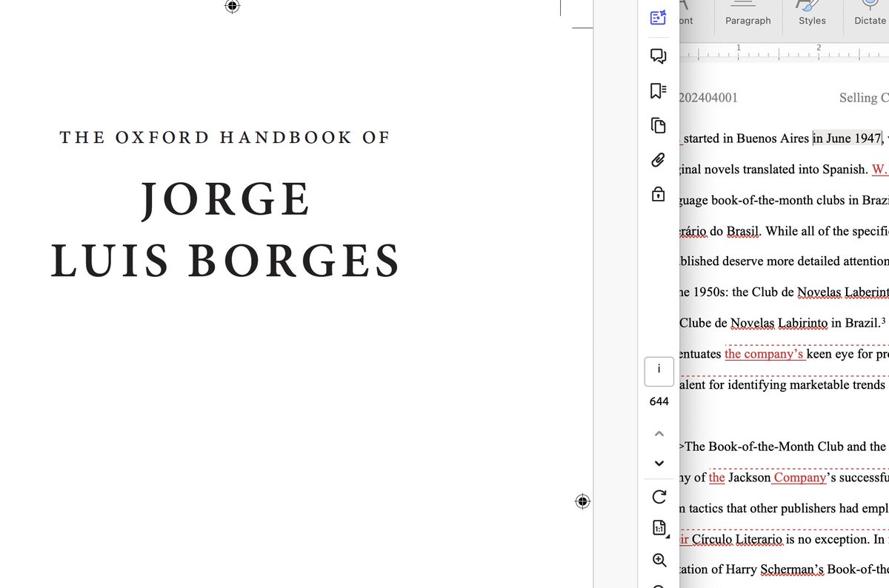Go to previous page with up chevron
Viewport: 889px width, 588px height.
(x=659, y=433)
